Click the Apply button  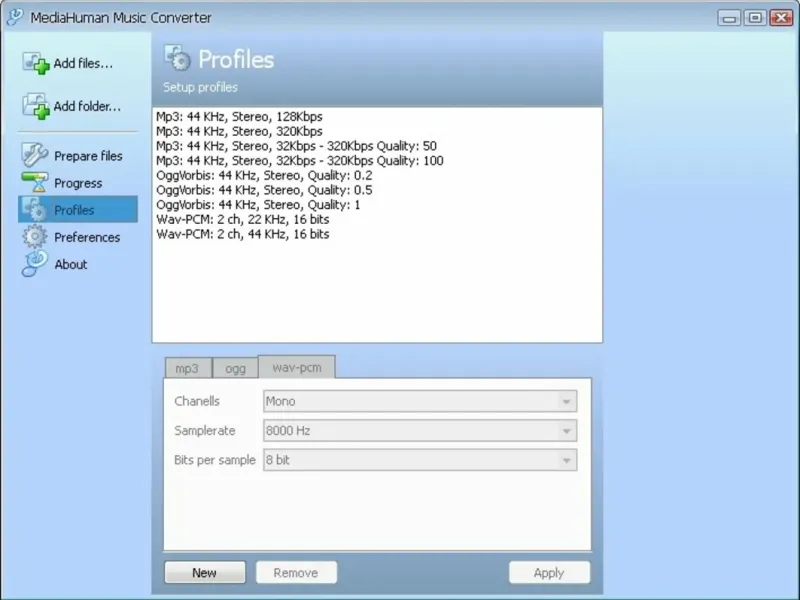coord(549,572)
